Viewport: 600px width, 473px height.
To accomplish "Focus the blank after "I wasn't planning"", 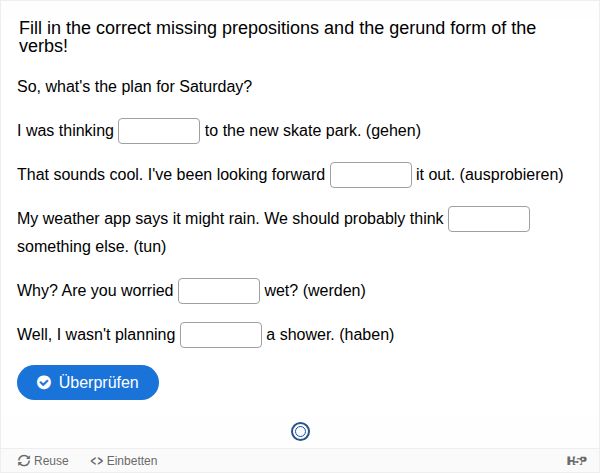I will click(221, 335).
